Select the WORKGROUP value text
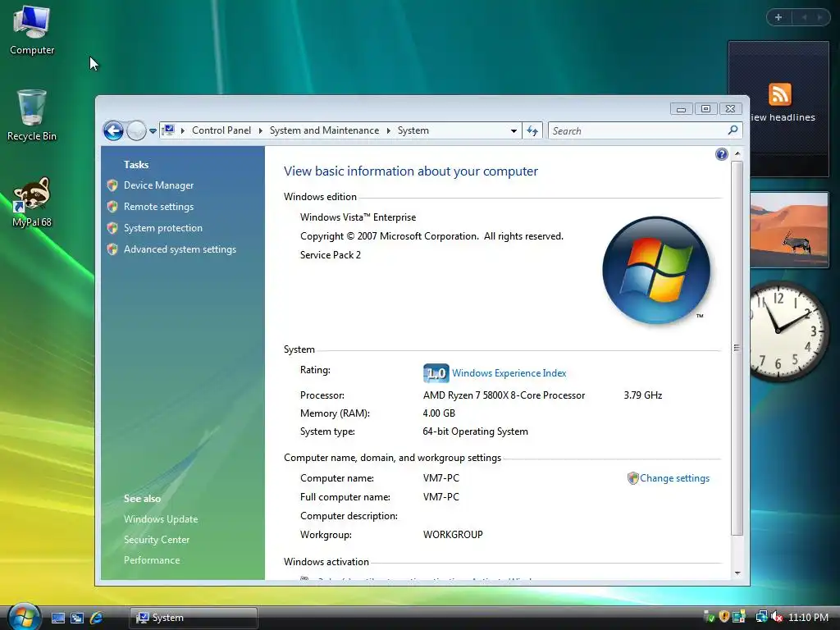Image resolution: width=840 pixels, height=630 pixels. pos(453,535)
